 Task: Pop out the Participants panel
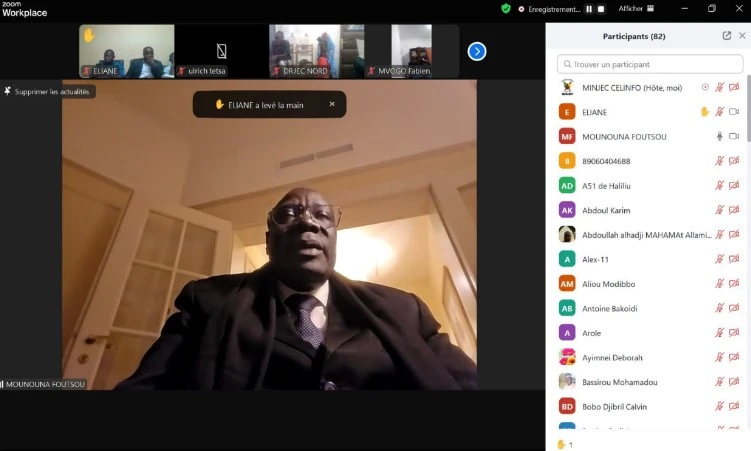coord(727,36)
